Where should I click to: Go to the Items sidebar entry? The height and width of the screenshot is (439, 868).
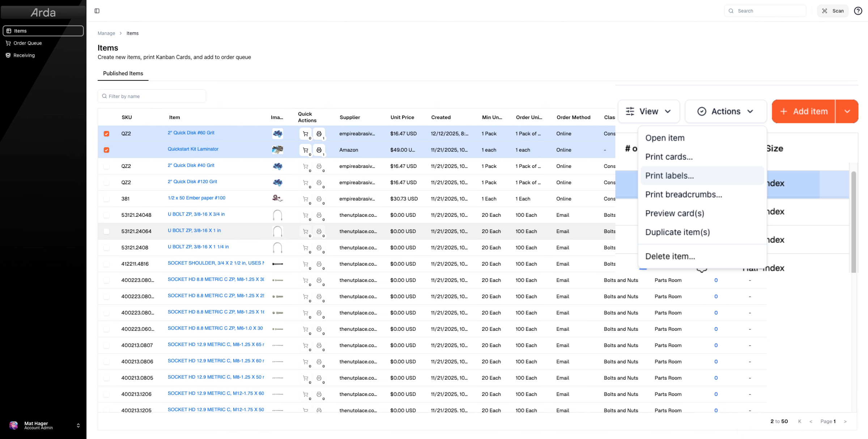[x=43, y=31]
